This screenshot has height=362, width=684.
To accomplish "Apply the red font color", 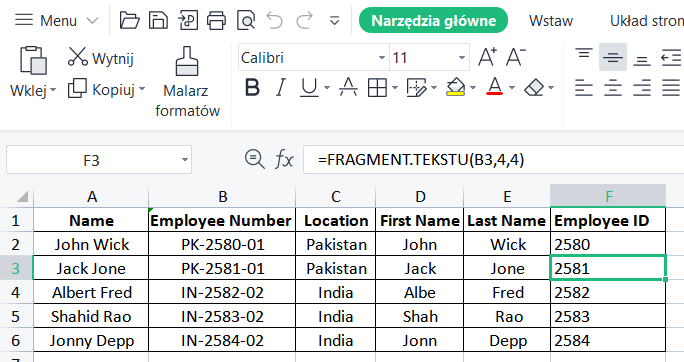I will tap(495, 86).
